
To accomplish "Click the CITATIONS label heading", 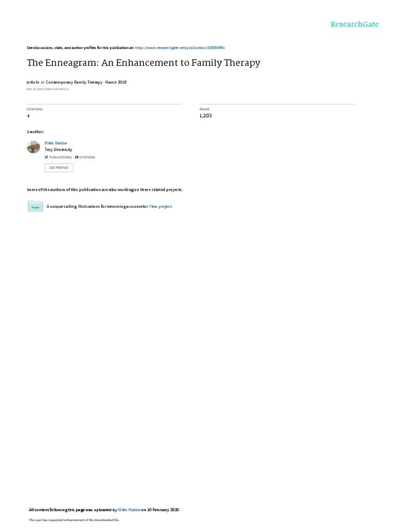I will click(35, 109).
